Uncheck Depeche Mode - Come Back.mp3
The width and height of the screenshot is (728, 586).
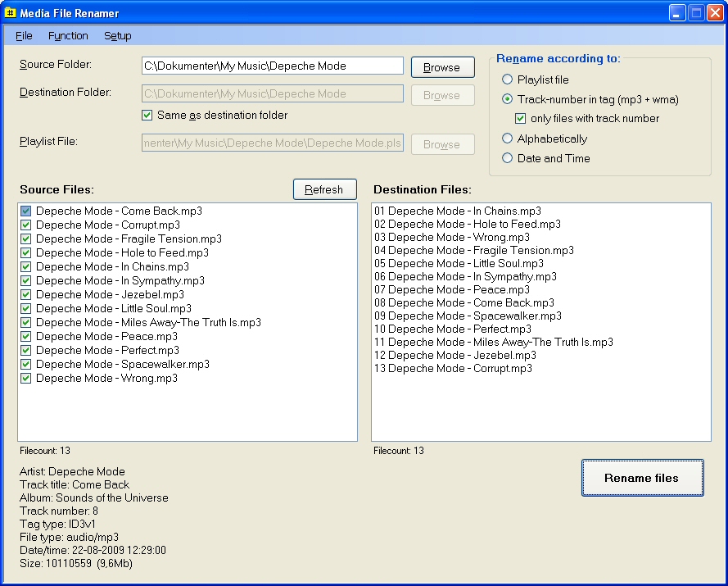[26, 211]
